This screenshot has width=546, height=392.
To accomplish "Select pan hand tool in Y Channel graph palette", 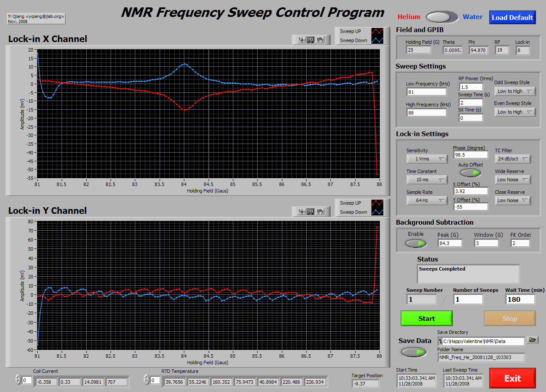I will click(x=320, y=212).
